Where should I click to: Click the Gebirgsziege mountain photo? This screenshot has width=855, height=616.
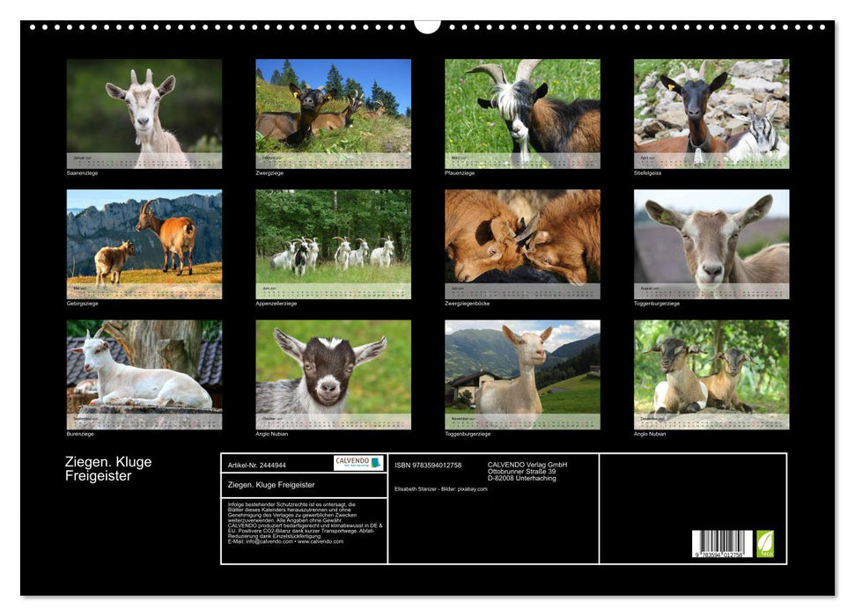[x=144, y=244]
